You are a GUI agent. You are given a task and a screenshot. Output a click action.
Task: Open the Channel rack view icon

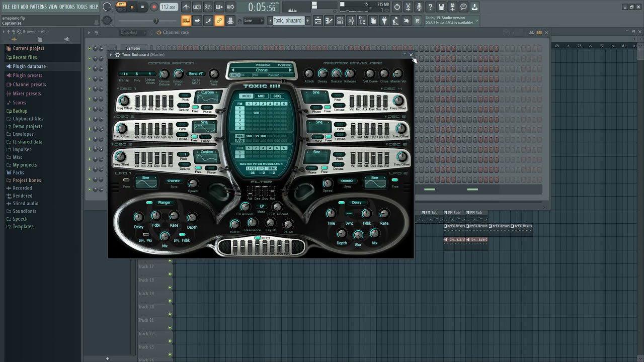(x=340, y=21)
